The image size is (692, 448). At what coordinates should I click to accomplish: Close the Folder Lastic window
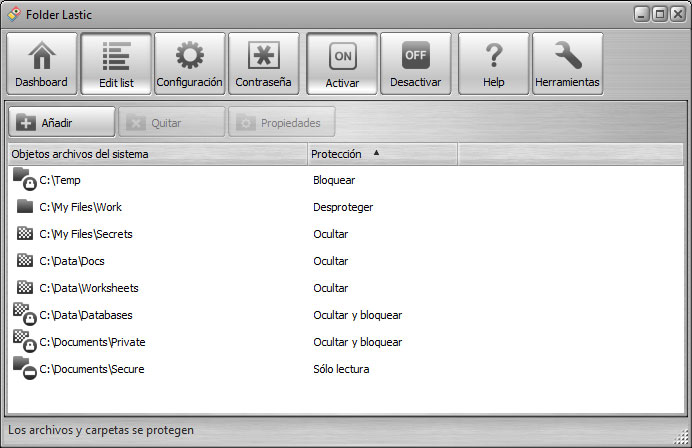tap(678, 14)
